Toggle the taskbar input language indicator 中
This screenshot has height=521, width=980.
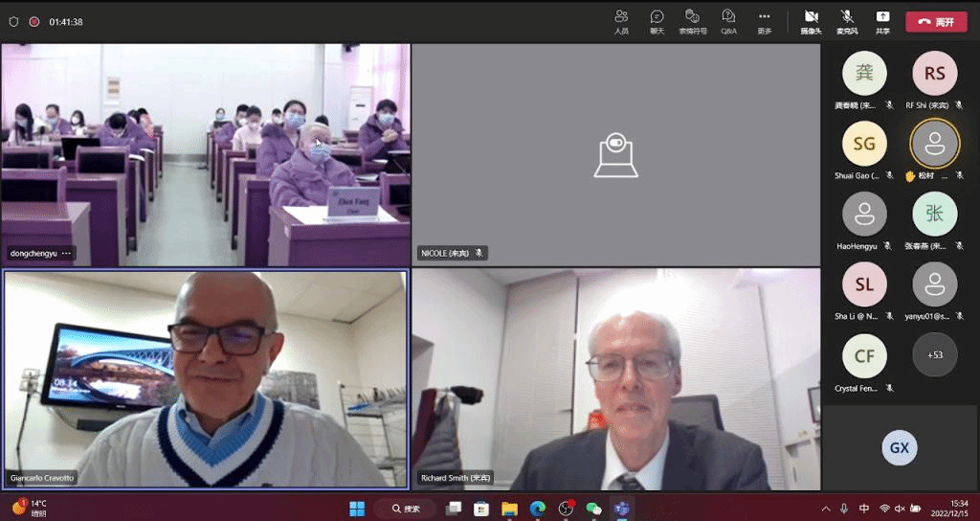[x=864, y=509]
